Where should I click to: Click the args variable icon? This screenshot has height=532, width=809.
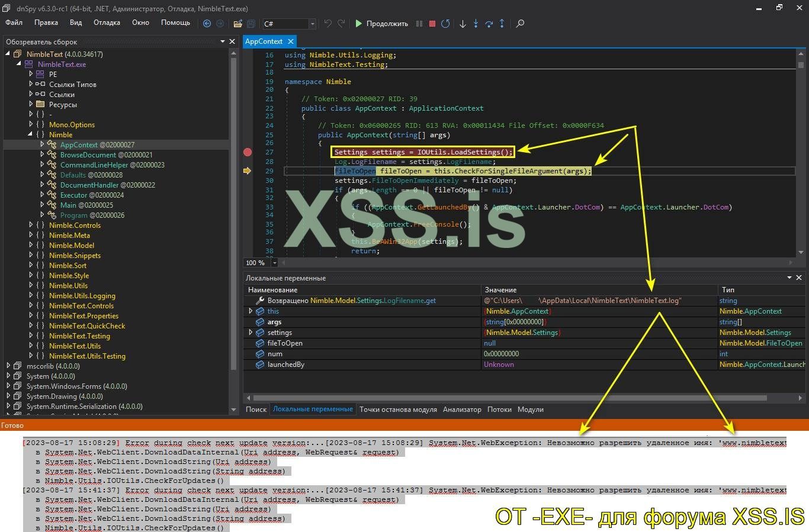(260, 322)
